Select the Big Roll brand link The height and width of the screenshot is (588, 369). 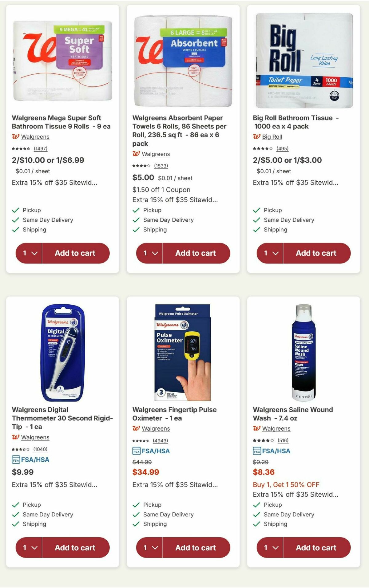tap(272, 136)
